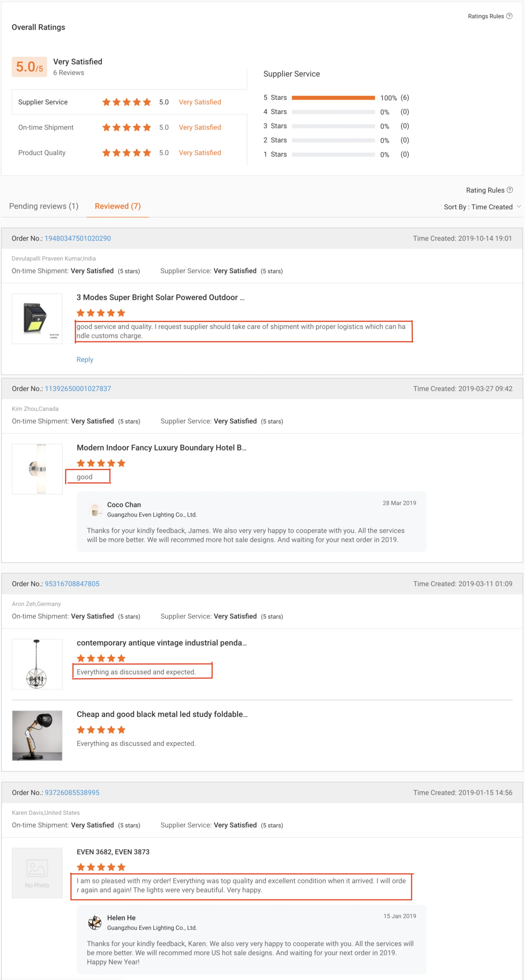Select the Reviewed (7) tab
Image resolution: width=525 pixels, height=980 pixels.
(118, 206)
